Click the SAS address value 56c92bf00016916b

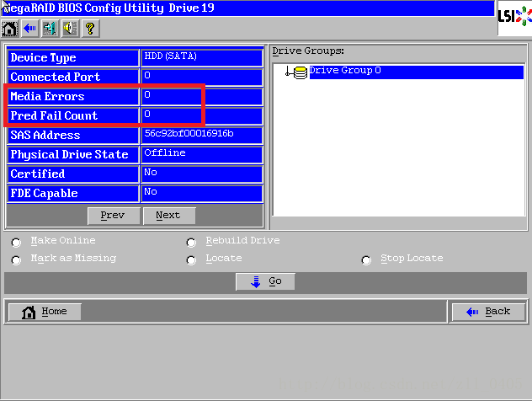click(189, 133)
